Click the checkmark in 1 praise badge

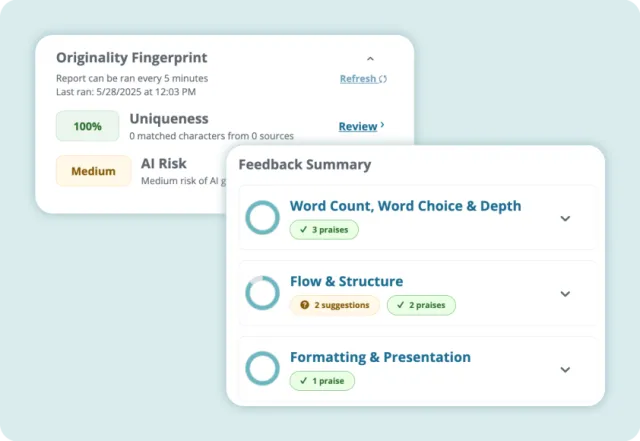[x=301, y=380]
